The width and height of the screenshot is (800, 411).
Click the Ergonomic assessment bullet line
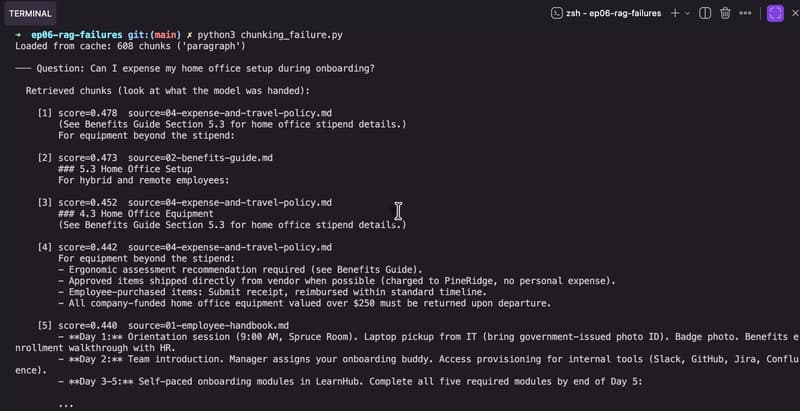(x=240, y=270)
